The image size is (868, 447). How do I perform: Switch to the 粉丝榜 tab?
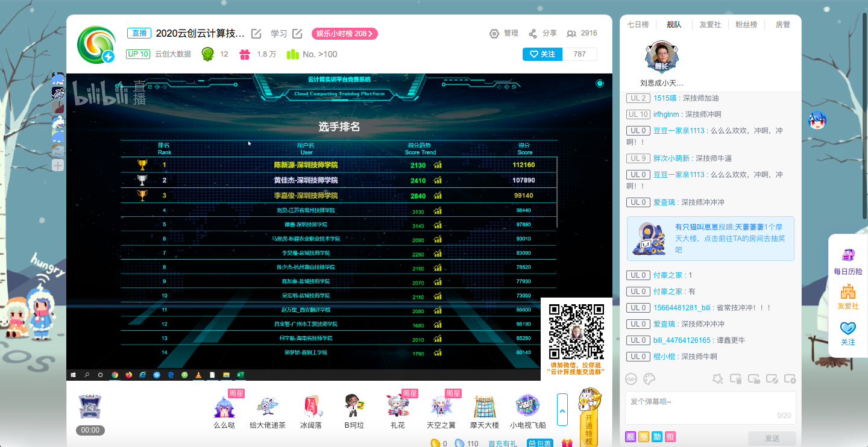tap(746, 25)
